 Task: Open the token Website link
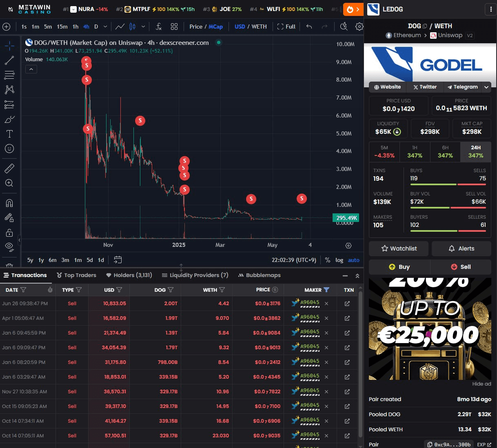click(x=387, y=87)
